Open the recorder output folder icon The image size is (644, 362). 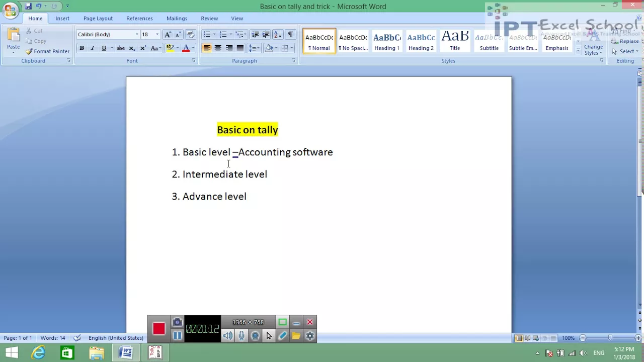pos(296,336)
